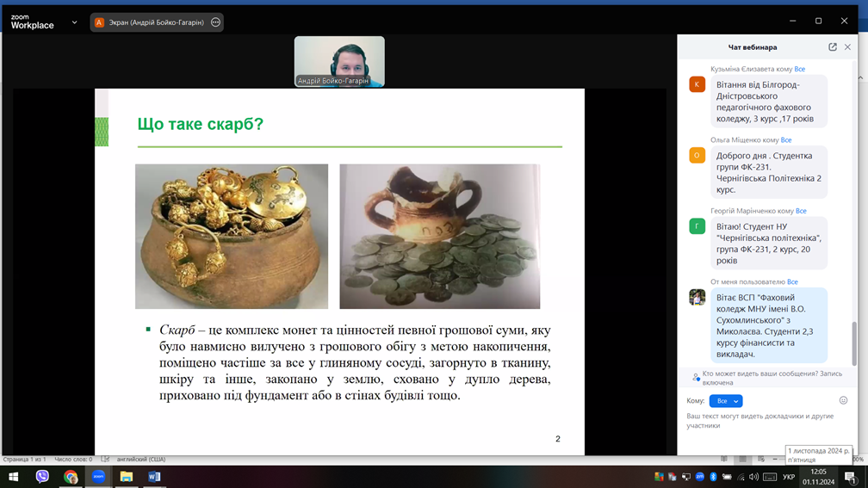868x488 pixels.
Task: Open Google Chrome from the taskbar
Action: 71,476
